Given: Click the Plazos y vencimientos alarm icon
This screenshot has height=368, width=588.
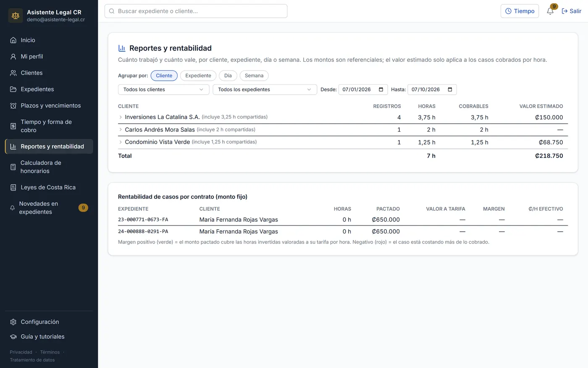Looking at the screenshot, I should pos(13,106).
